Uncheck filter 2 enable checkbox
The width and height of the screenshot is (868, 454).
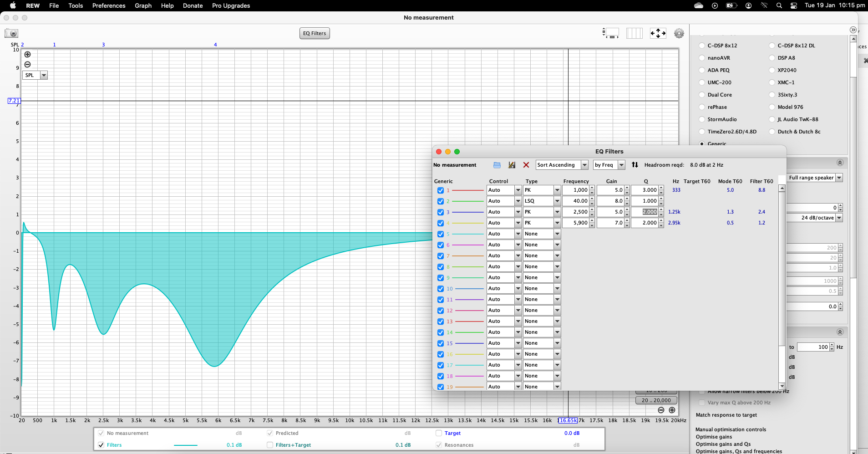coord(440,201)
